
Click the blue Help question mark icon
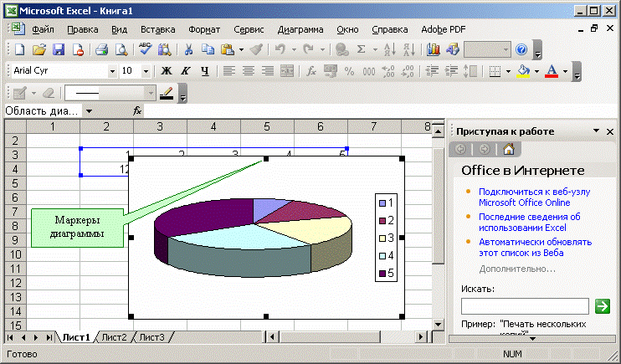521,50
